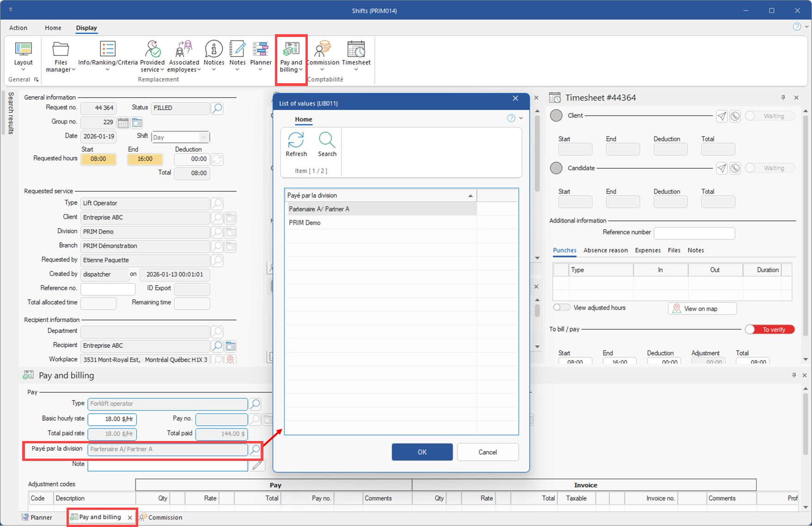Screen dimensions: 812x527
Task: Toggle the Client Waiting switch
Action: [x=769, y=116]
